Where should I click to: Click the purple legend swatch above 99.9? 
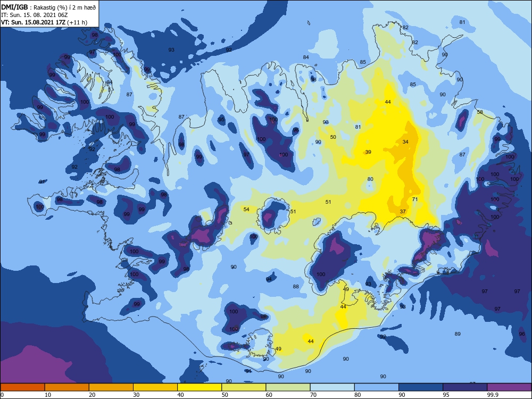click(509, 387)
